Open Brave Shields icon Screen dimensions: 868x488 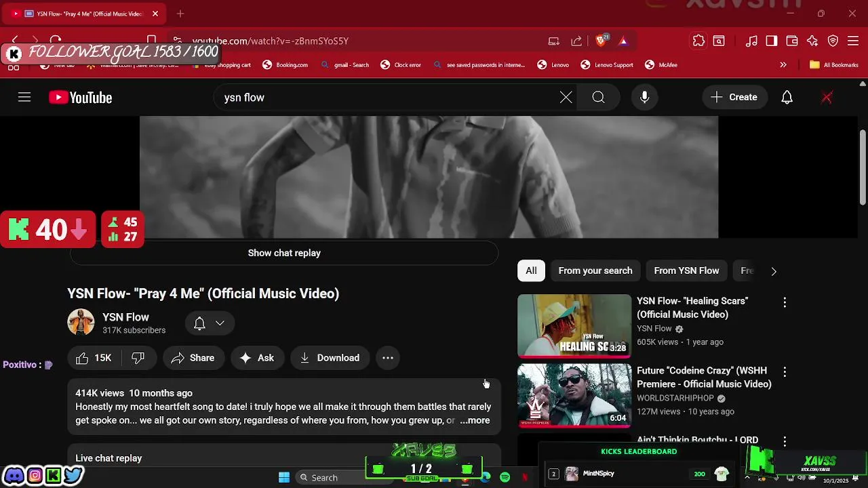pyautogui.click(x=601, y=41)
